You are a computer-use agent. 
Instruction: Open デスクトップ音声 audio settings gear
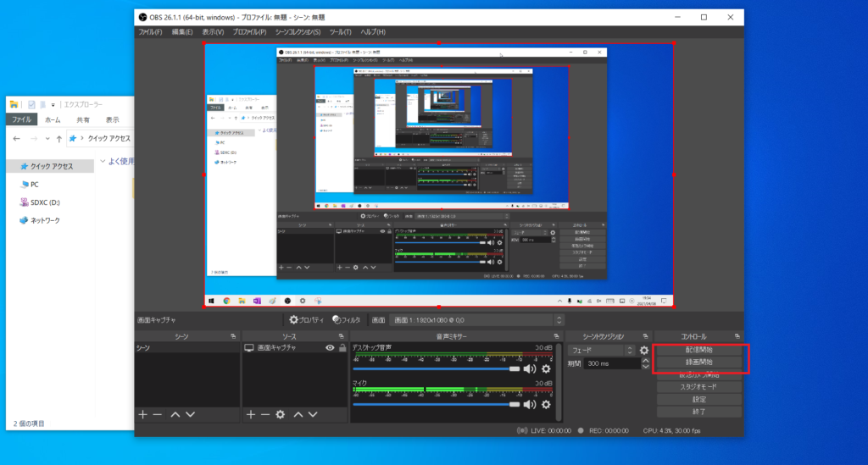(x=547, y=368)
